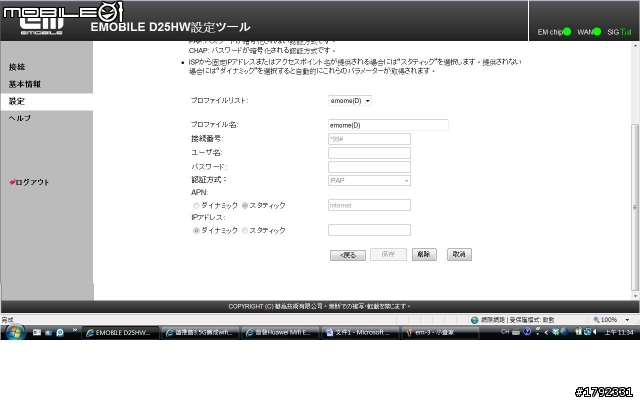This screenshot has width=640, height=400.
Task: Open the ヘルプ sidebar item
Action: [20, 118]
